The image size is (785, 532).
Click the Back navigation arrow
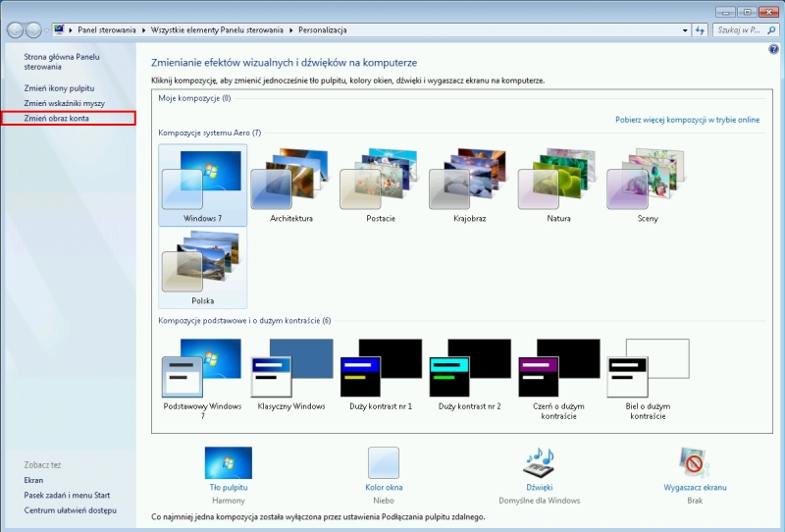point(15,30)
